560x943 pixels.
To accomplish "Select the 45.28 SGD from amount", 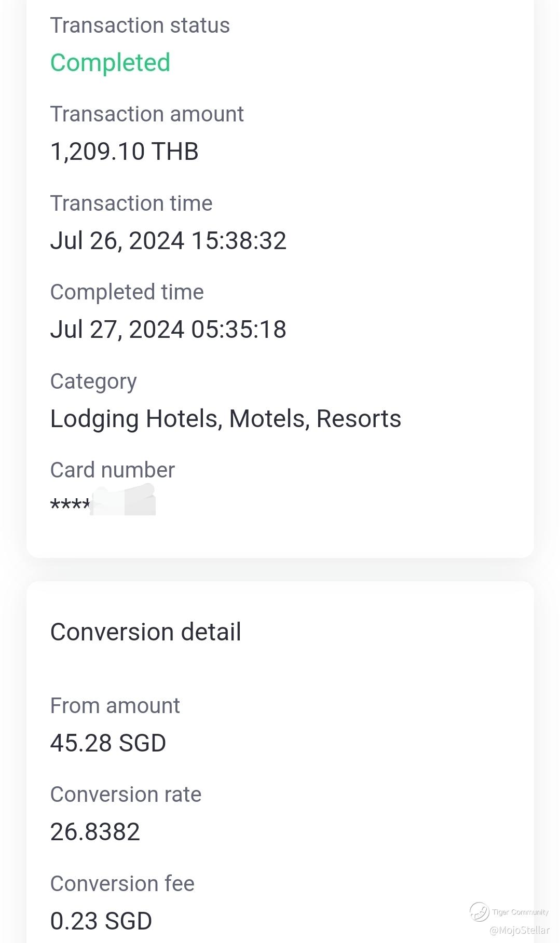I will pos(108,743).
